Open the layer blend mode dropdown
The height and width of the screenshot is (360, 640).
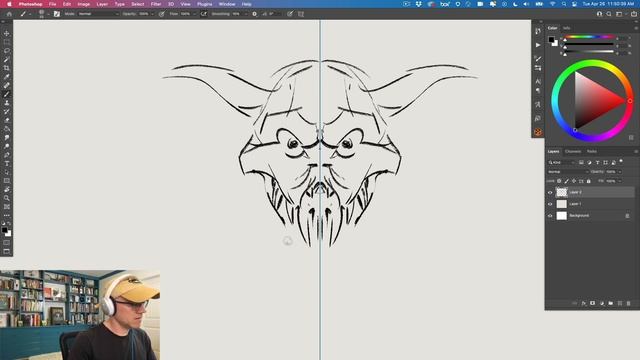click(568, 172)
